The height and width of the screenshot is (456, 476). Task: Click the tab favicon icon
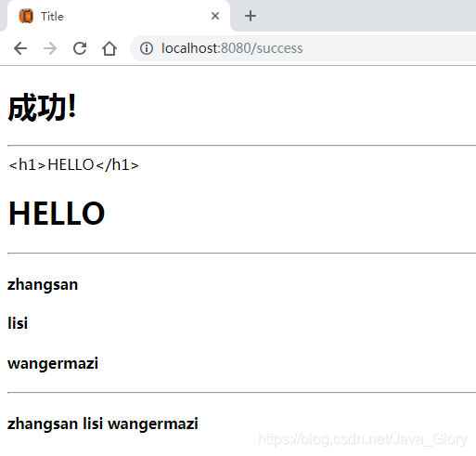26,16
